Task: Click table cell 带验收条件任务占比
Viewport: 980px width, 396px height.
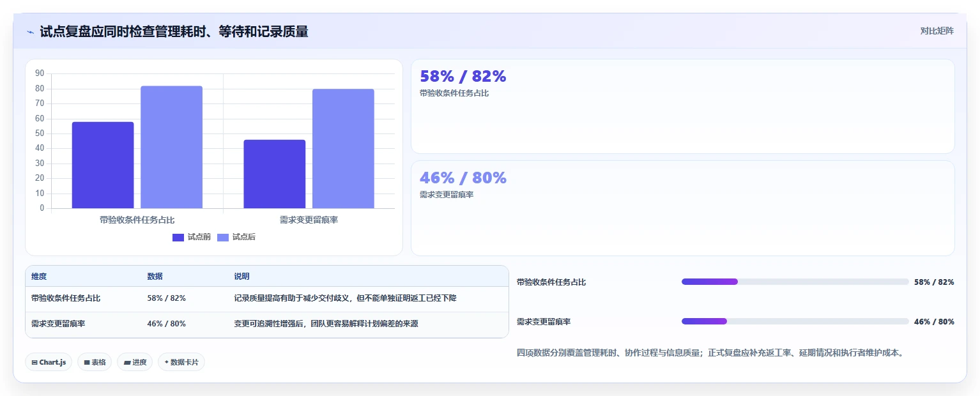Action: (66, 298)
